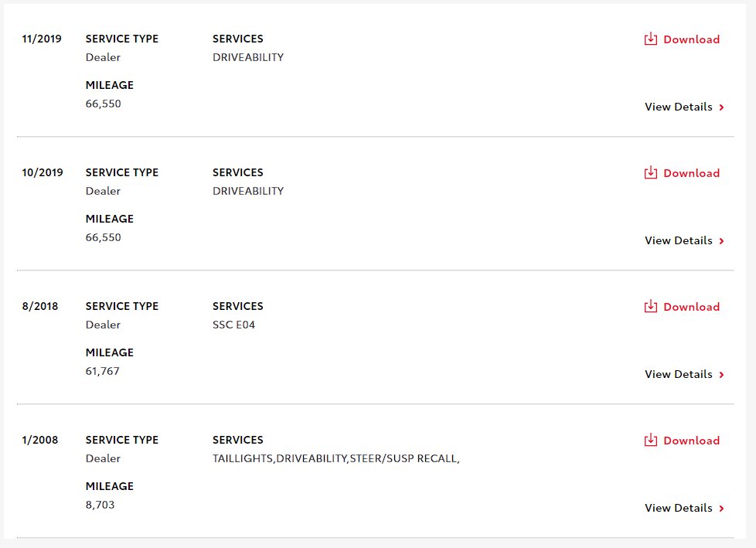Image resolution: width=756 pixels, height=548 pixels.
Task: Select Download text for 11/2019 DRIVEABILITY record
Action: tap(691, 39)
